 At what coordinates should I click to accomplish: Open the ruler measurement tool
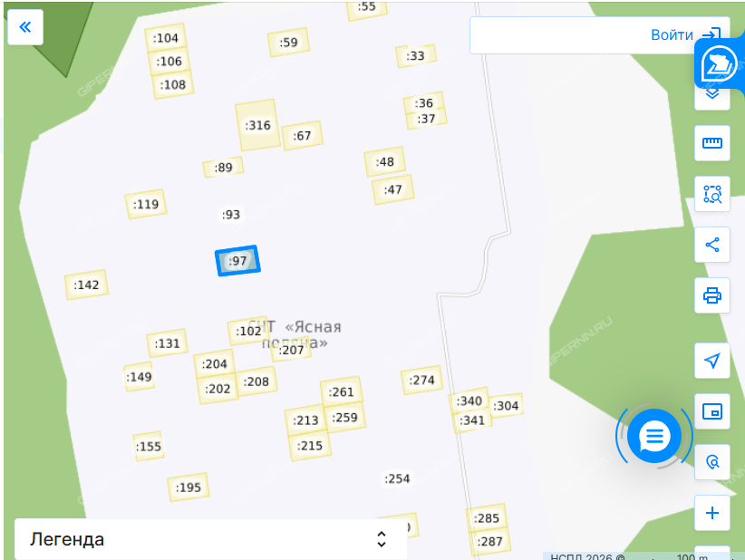(711, 143)
